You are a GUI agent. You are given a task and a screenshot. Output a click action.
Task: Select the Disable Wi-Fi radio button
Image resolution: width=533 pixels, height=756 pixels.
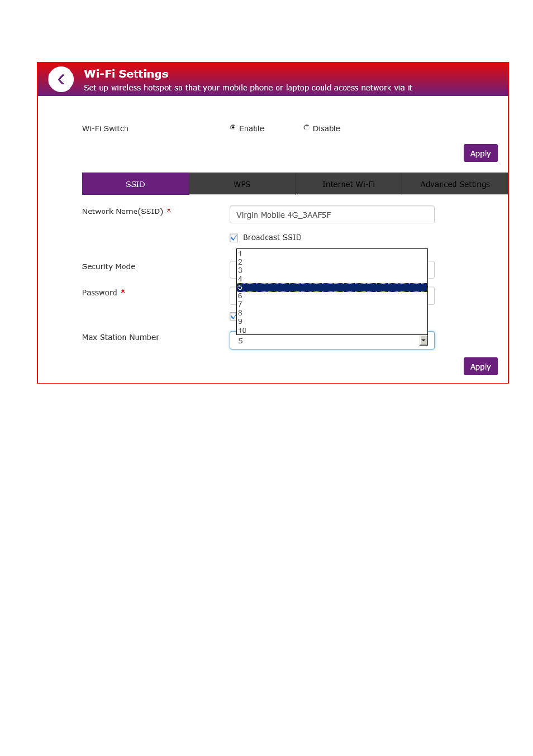click(306, 128)
